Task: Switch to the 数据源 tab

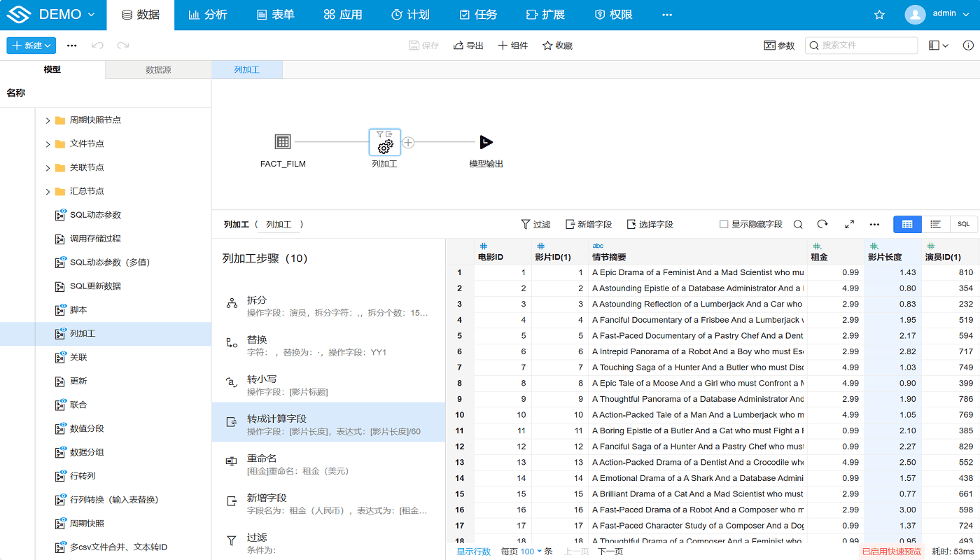Action: click(157, 69)
